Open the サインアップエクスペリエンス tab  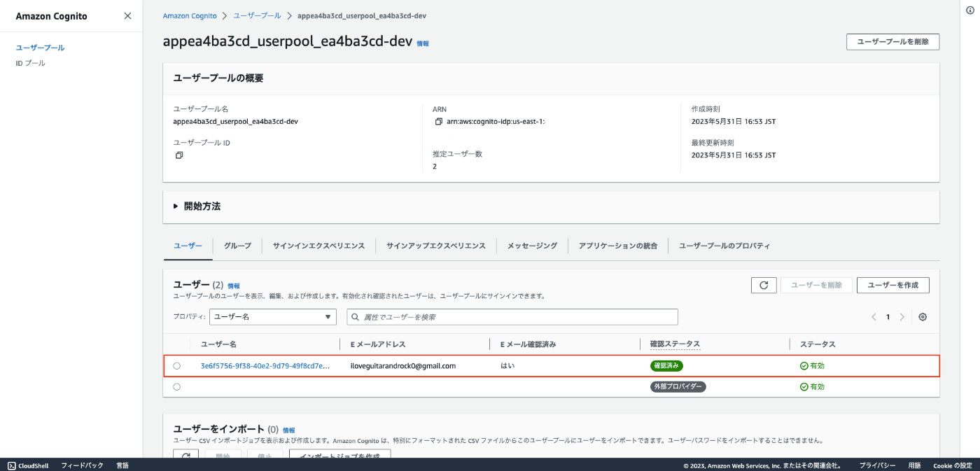436,246
